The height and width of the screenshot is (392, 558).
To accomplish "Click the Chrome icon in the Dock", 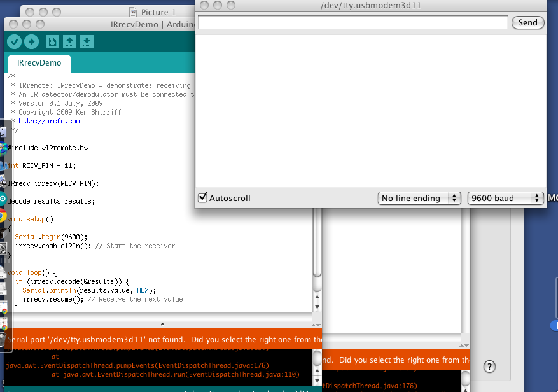I will [x=2, y=216].
